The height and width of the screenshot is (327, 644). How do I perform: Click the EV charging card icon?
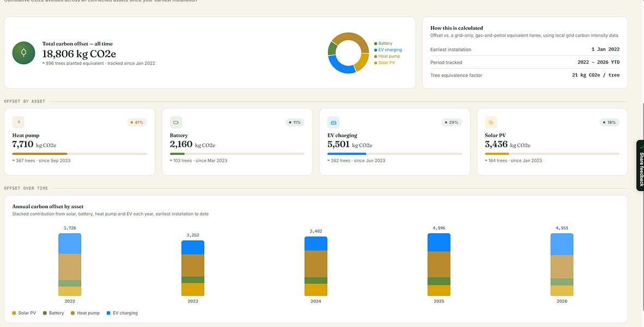tap(333, 123)
